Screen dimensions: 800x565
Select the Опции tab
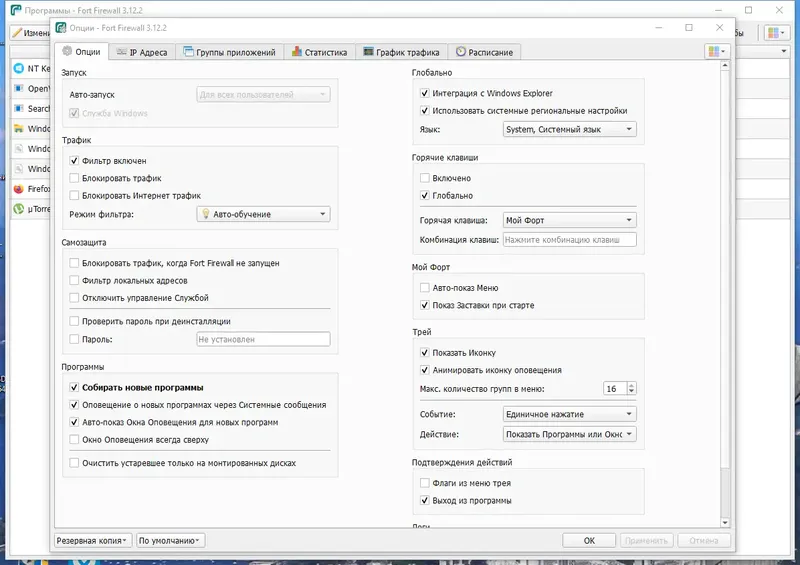click(x=82, y=52)
